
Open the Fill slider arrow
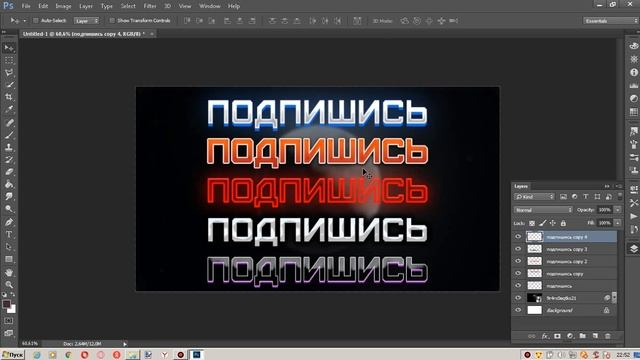(x=618, y=223)
